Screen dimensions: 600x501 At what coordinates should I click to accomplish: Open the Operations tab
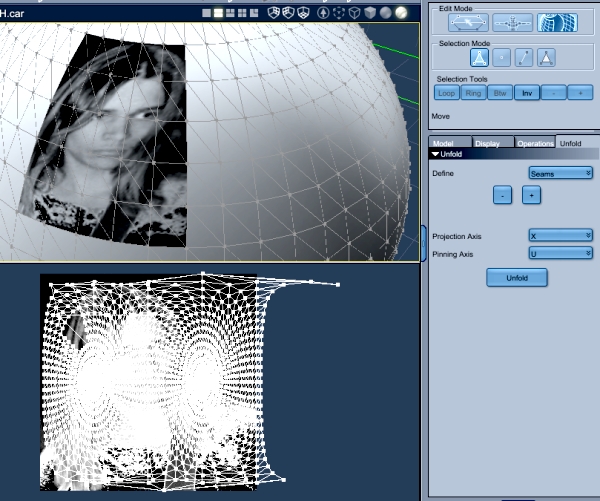(x=535, y=142)
